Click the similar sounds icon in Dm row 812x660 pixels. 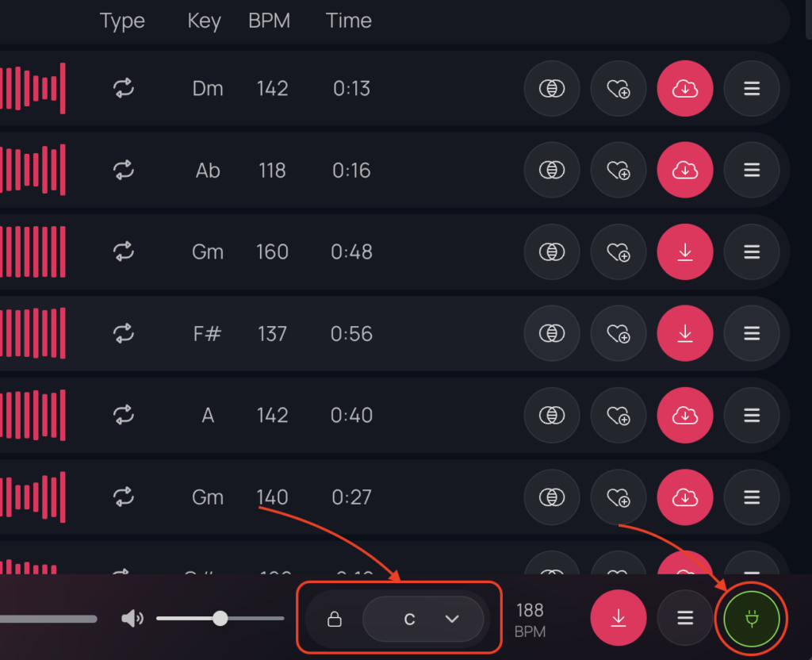coord(552,89)
